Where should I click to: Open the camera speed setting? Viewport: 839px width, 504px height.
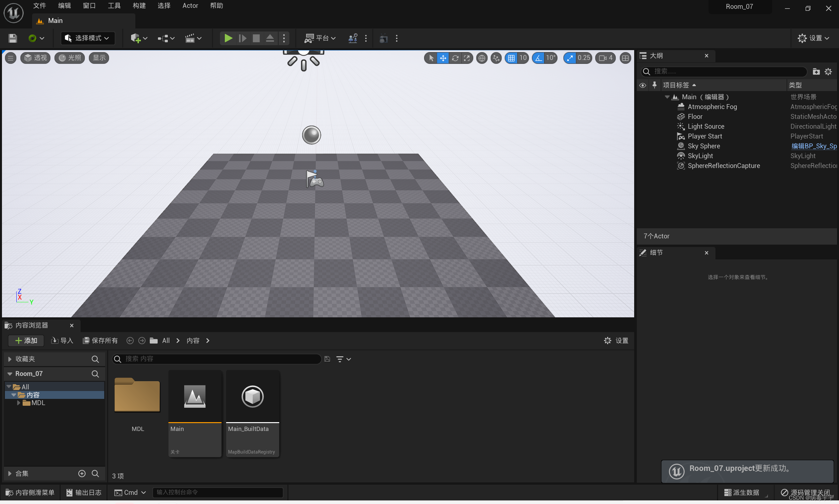(606, 58)
